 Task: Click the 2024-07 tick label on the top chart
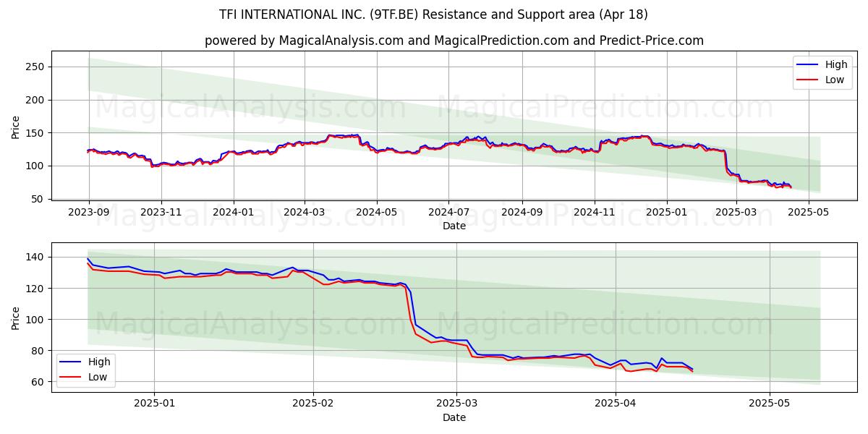(x=448, y=213)
